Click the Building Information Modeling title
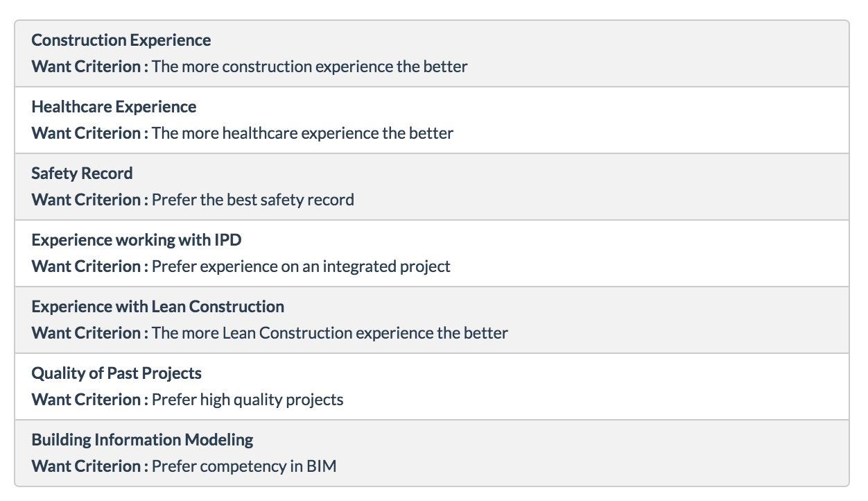Screen dimensions: 868x501 pyautogui.click(x=142, y=440)
